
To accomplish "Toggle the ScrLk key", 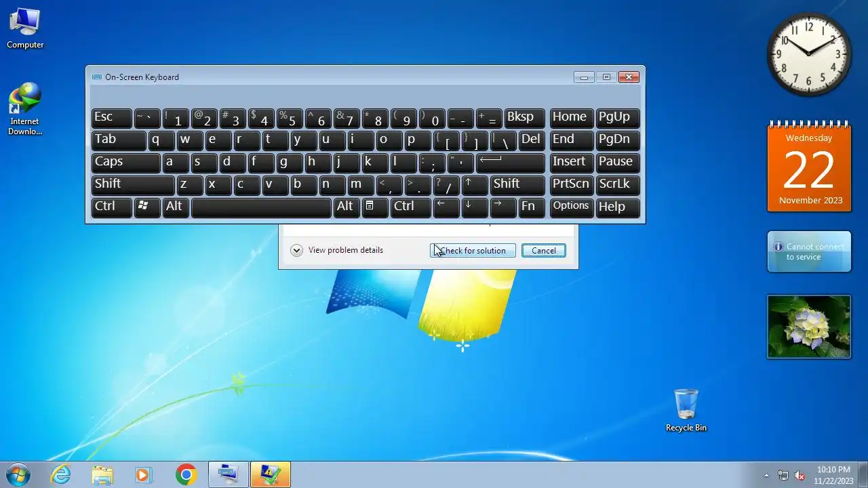I will point(617,185).
